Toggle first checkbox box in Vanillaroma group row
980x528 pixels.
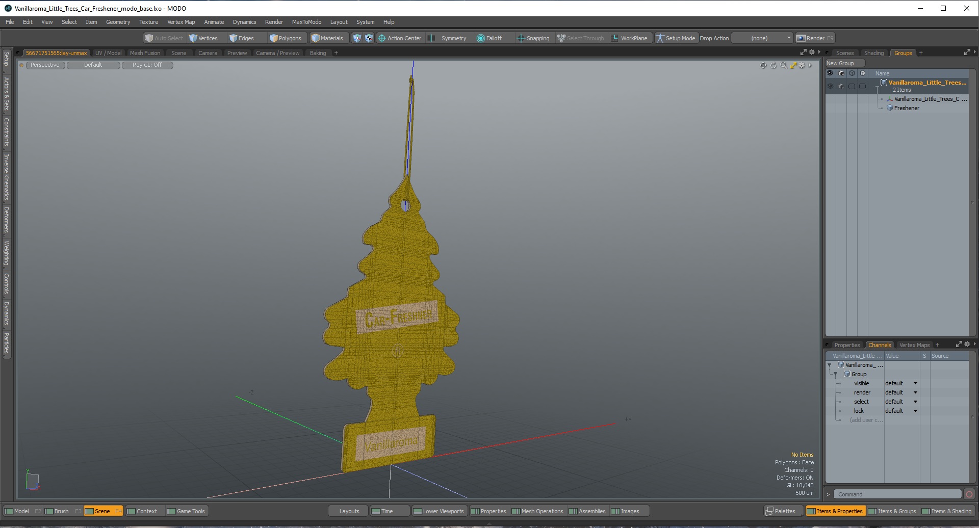(x=852, y=86)
